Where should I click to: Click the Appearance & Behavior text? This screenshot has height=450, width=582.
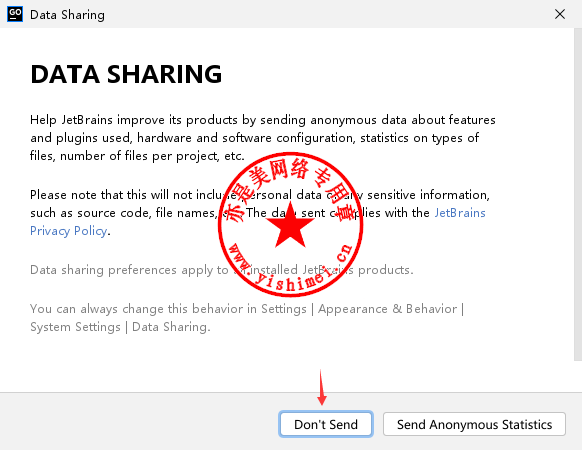(x=388, y=309)
